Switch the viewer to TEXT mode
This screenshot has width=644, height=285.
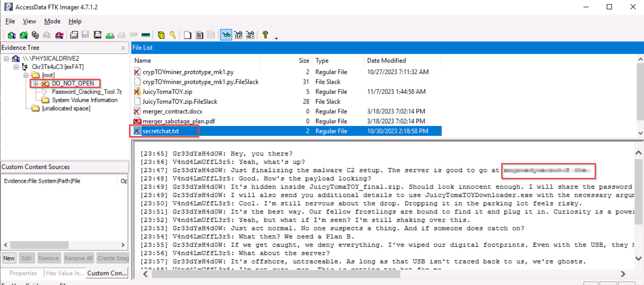238,35
